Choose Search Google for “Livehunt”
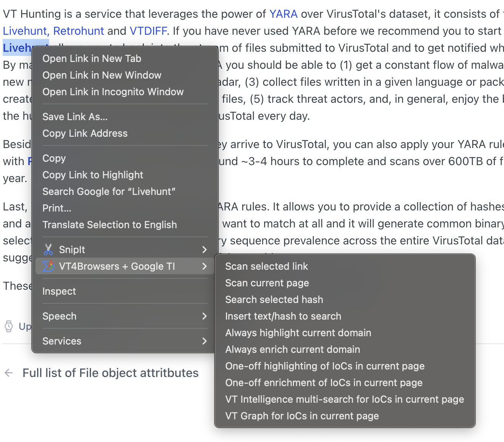This screenshot has width=504, height=442. (125, 192)
